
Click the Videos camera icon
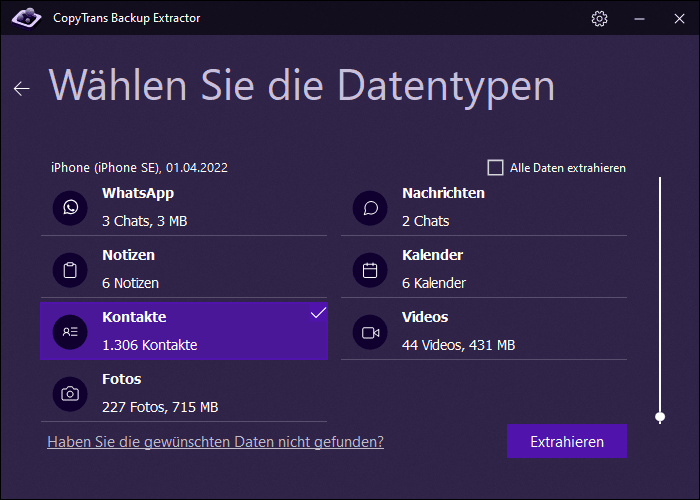[370, 332]
